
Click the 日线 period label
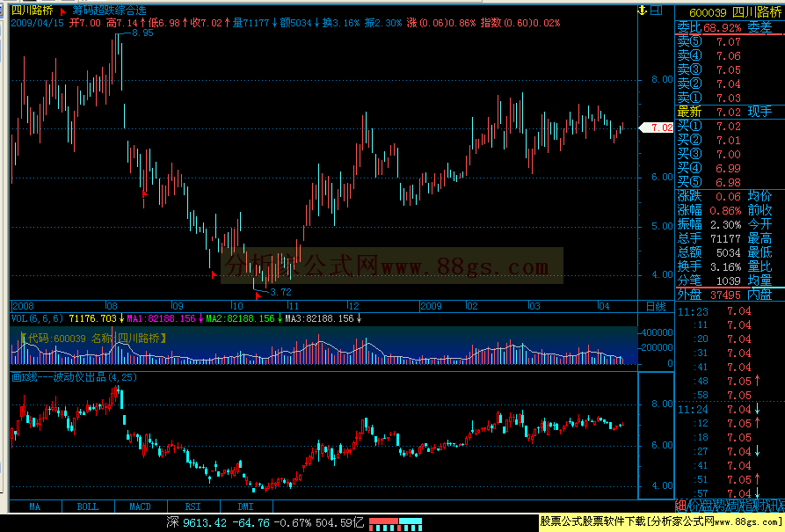click(656, 306)
